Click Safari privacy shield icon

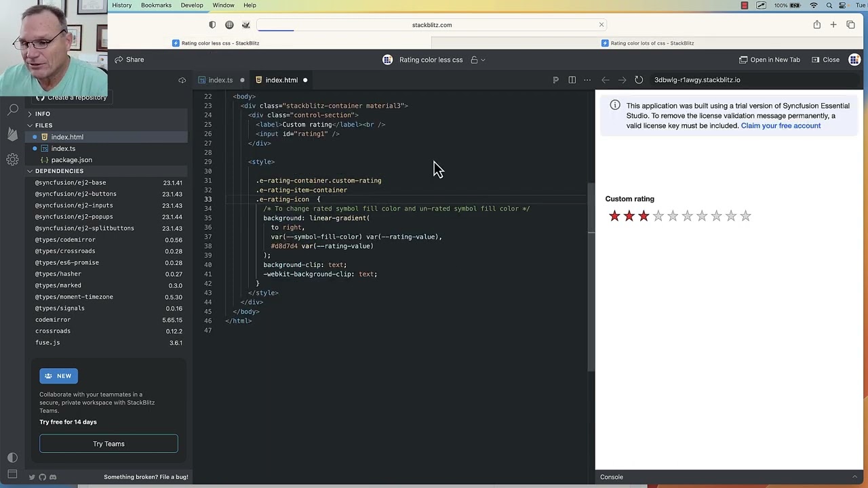(212, 25)
